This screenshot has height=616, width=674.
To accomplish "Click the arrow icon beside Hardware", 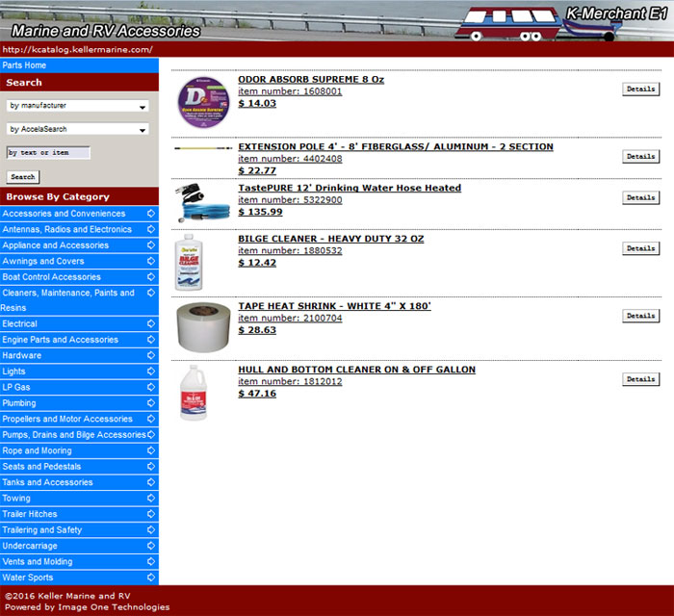I will 151,355.
